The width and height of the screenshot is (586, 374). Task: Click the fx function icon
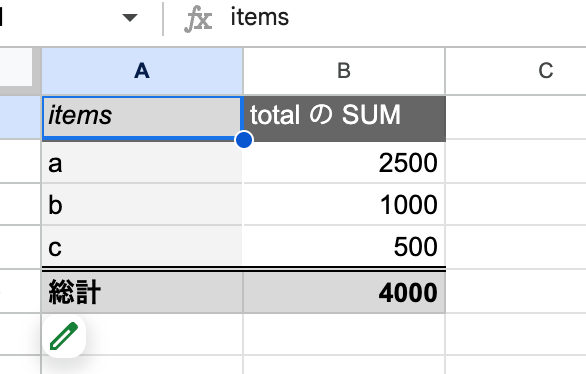[198, 20]
